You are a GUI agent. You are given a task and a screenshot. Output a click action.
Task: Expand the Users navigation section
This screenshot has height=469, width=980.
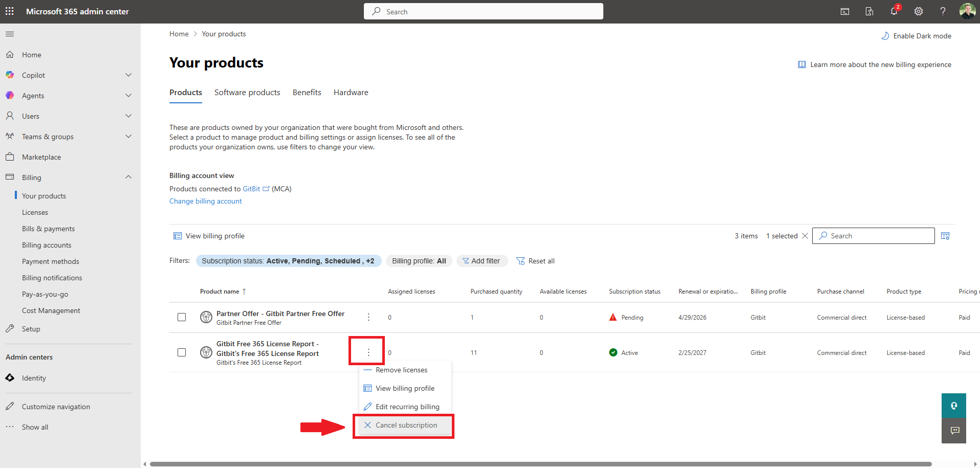[128, 116]
